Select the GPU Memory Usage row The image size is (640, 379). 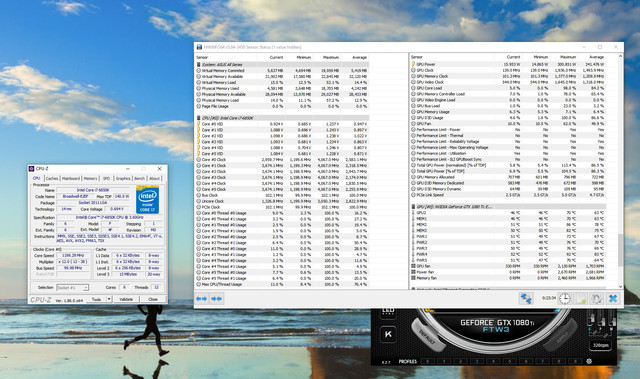coord(508,112)
